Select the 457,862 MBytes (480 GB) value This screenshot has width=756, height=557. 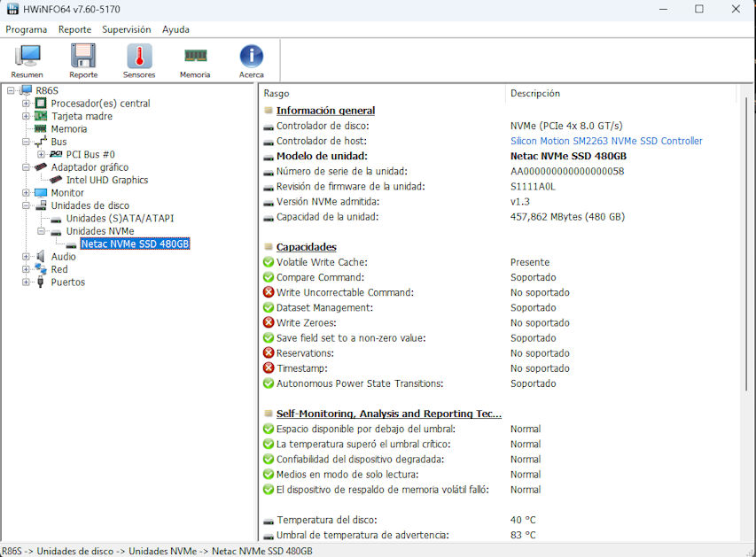pos(567,217)
